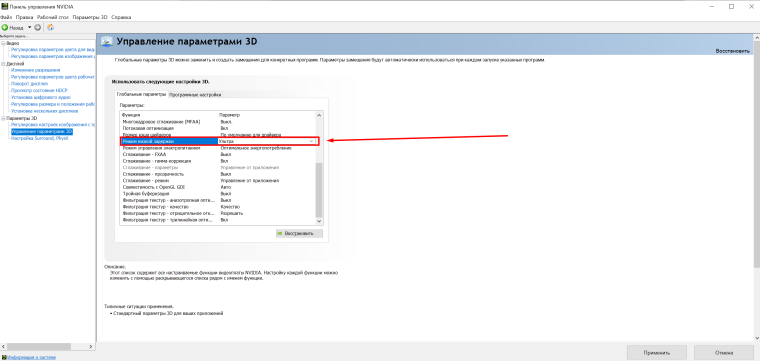Viewport: 760px width, 361px height.
Task: Select the Сглаживание - режим row
Action: (x=218, y=180)
